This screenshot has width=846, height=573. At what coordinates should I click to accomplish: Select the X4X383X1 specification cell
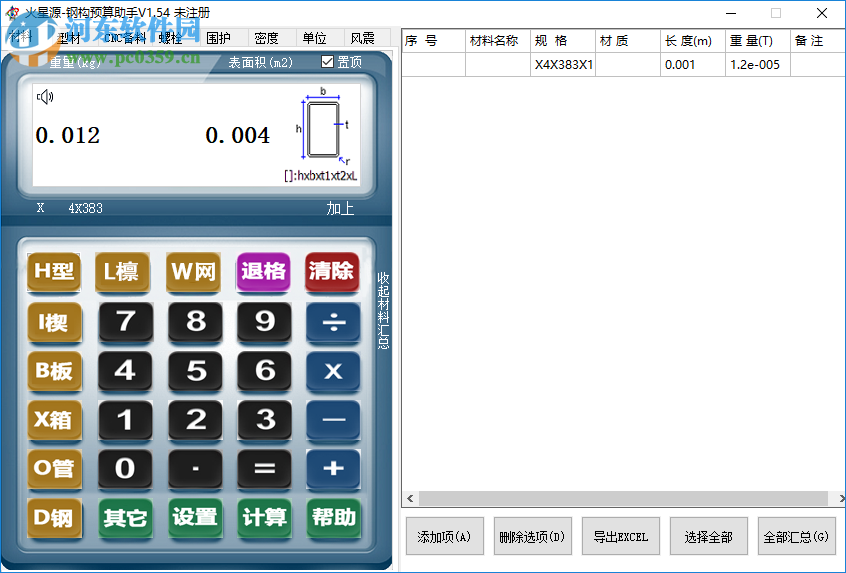click(x=563, y=64)
